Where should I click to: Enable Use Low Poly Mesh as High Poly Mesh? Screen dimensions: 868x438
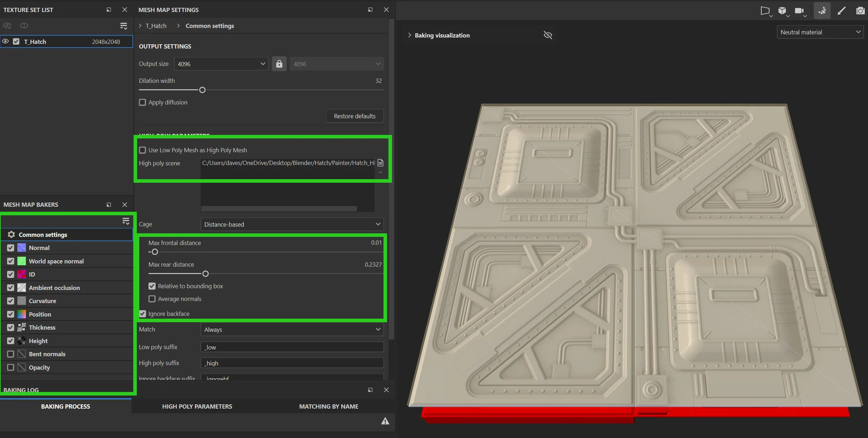tap(142, 150)
